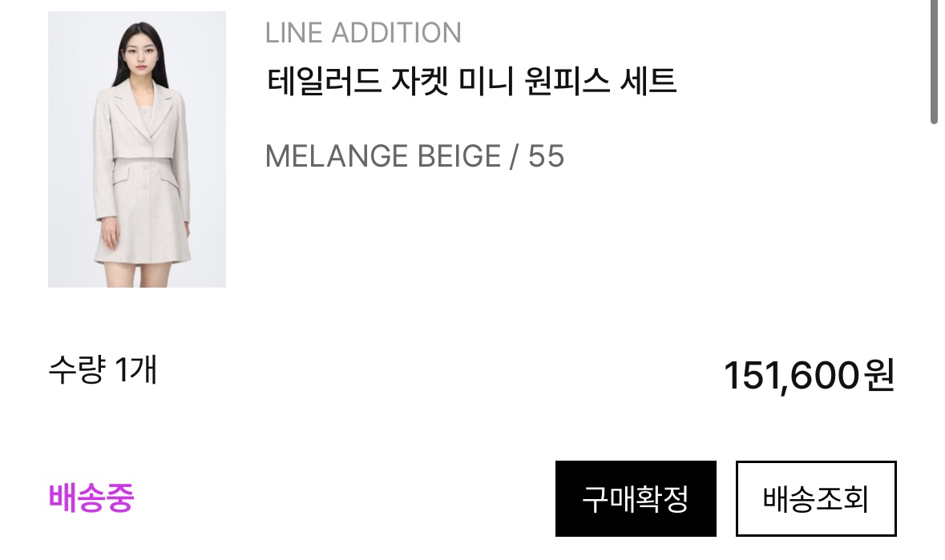Visit the LINE ADDITION brand page
Image resolution: width=945 pixels, height=560 pixels.
[x=363, y=34]
